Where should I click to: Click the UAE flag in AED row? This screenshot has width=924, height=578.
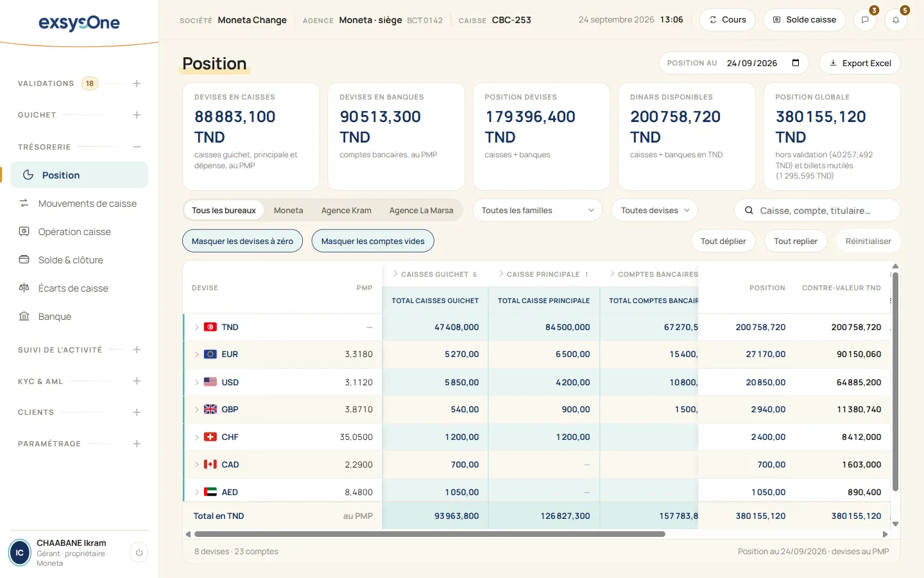tap(210, 492)
